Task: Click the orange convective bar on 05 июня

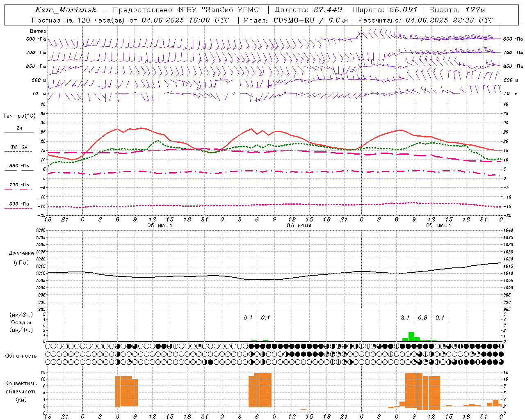Action: [126, 391]
